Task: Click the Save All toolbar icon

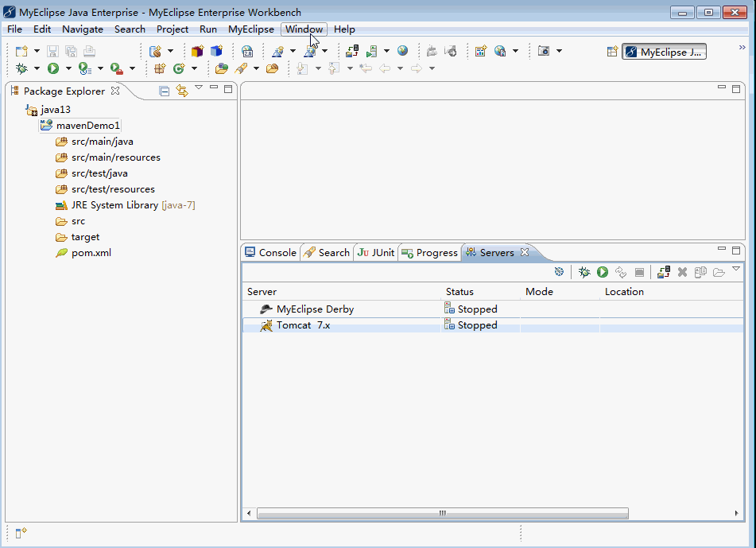Action: [x=71, y=51]
